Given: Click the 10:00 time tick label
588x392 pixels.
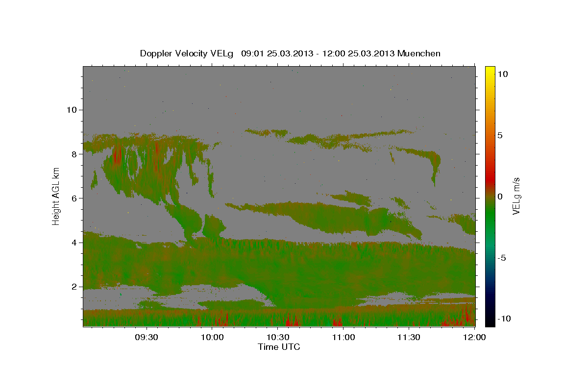Looking at the screenshot, I should tap(213, 337).
